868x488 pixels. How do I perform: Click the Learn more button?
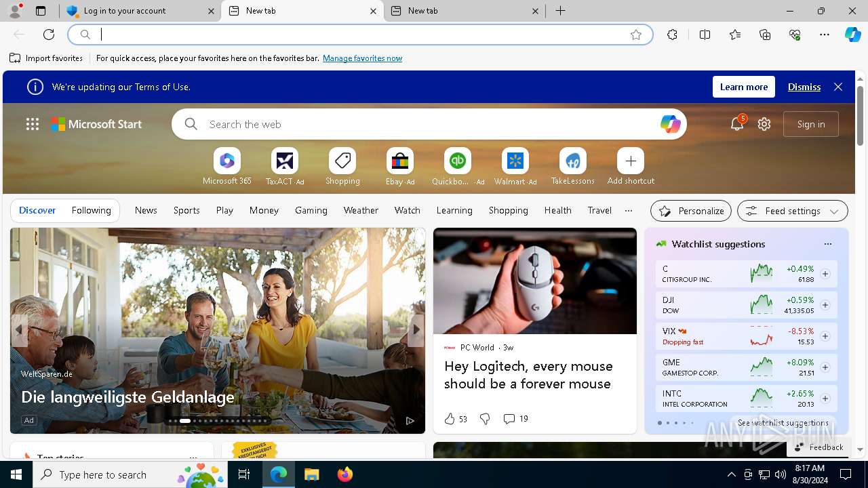[744, 87]
